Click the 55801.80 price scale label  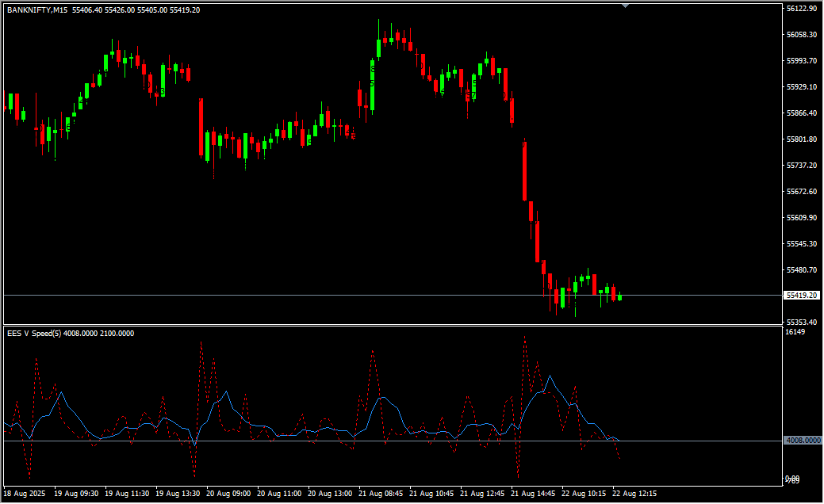pyautogui.click(x=801, y=139)
